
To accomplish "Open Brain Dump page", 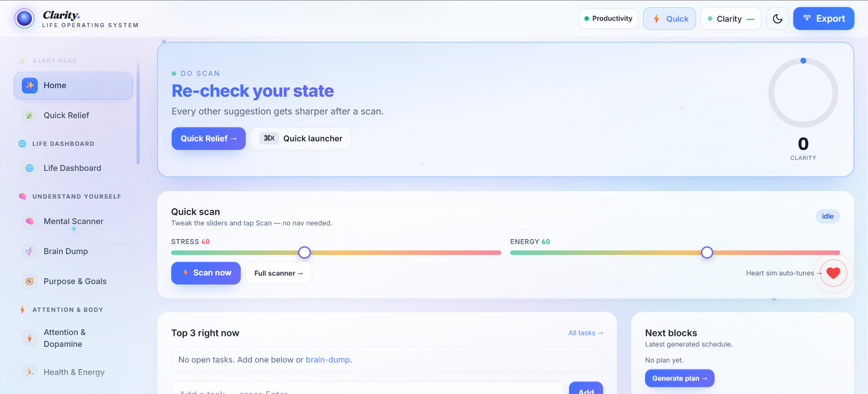I will (x=73, y=251).
